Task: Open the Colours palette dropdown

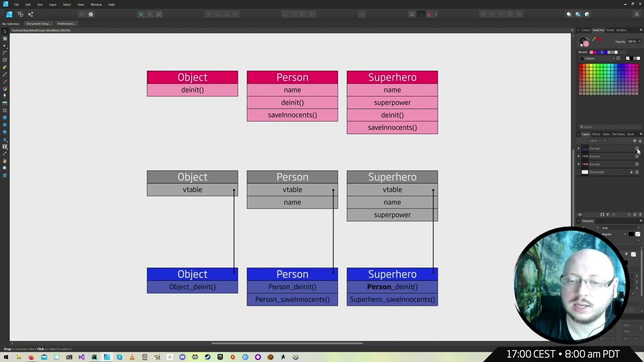Action: pos(597,58)
